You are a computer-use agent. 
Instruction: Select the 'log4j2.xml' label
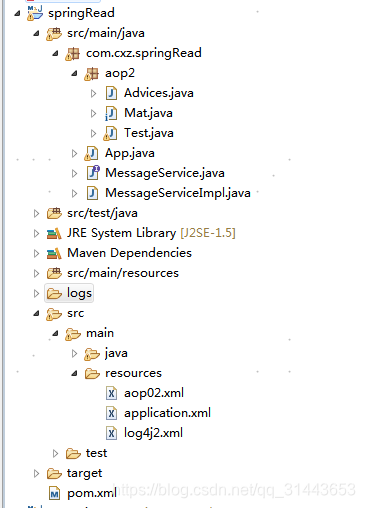point(153,433)
